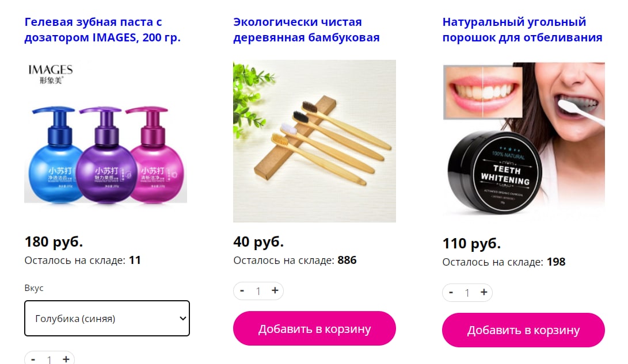
Task: Click the bamboo toothbrushes product photo
Action: point(314,141)
